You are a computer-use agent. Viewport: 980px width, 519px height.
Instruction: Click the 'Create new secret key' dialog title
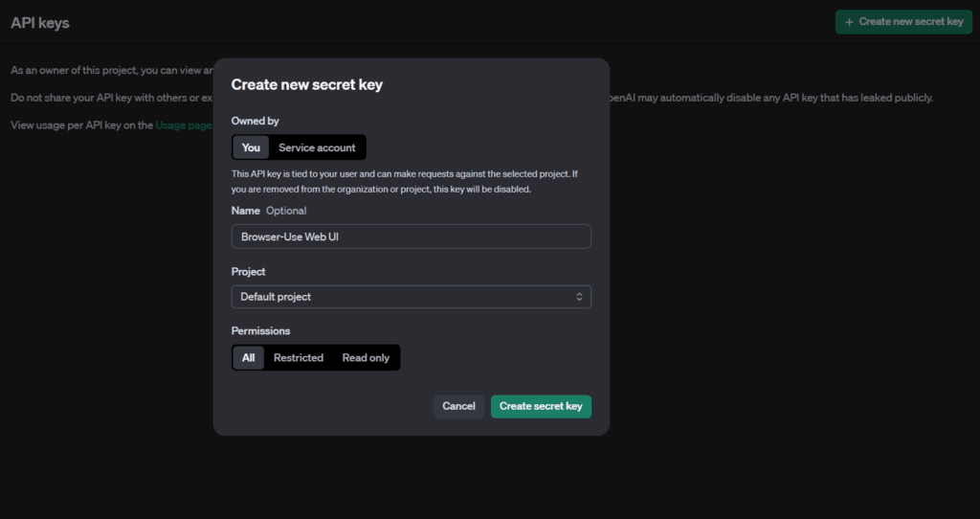(x=306, y=84)
